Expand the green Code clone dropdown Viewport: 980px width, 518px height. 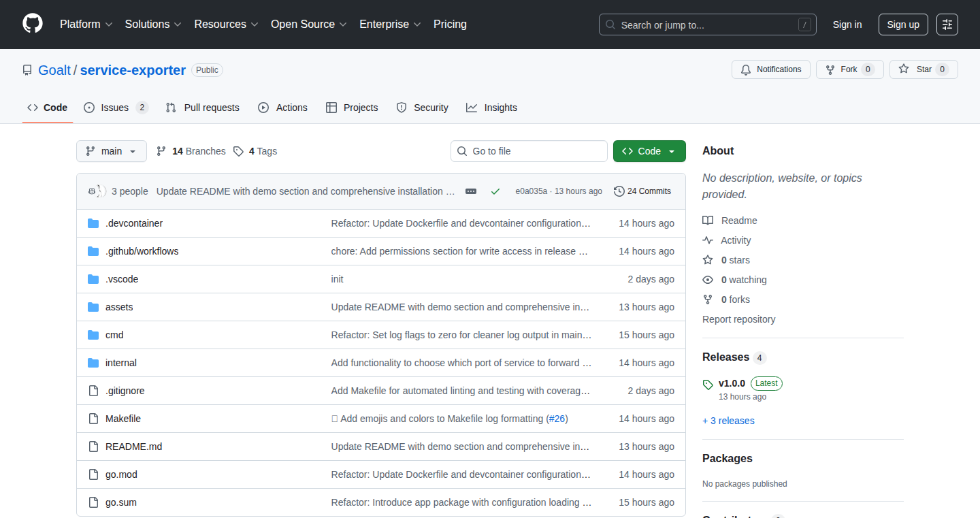[649, 151]
